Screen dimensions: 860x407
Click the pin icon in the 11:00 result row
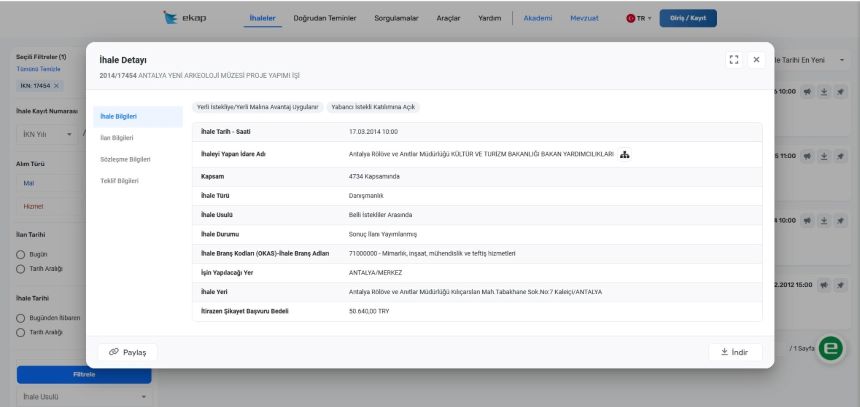click(840, 156)
